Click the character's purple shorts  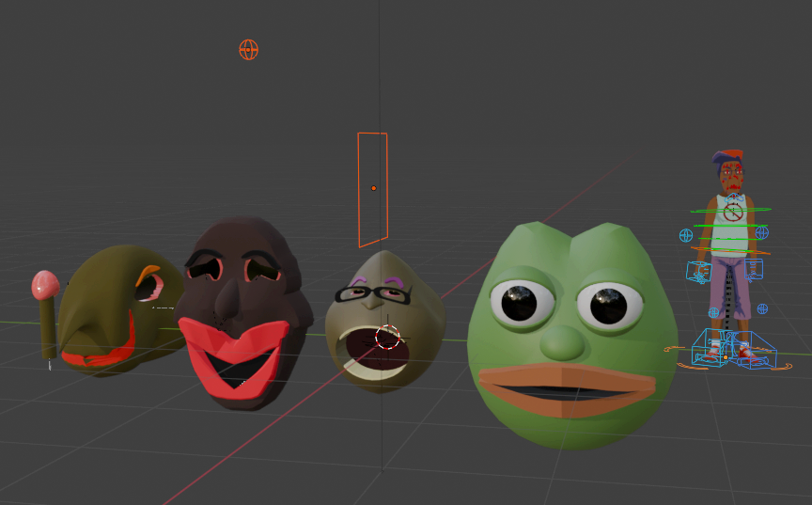pyautogui.click(x=730, y=288)
